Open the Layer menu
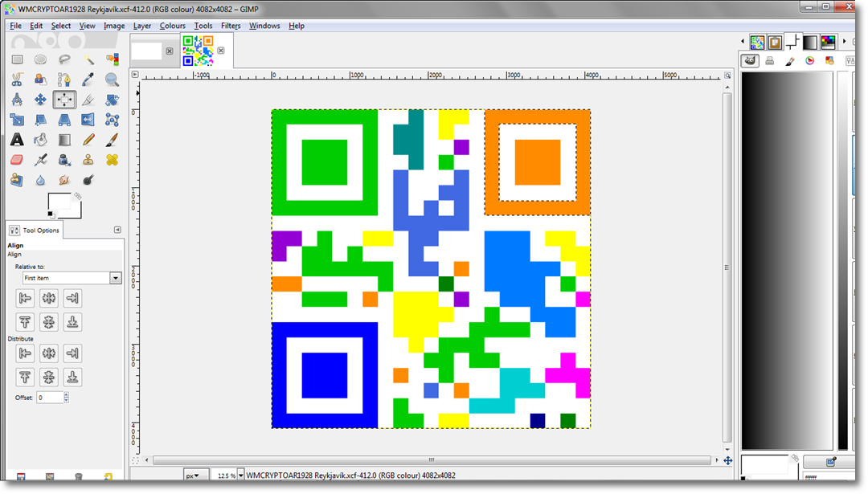Screen dimensions: 868x494 pyautogui.click(x=142, y=26)
